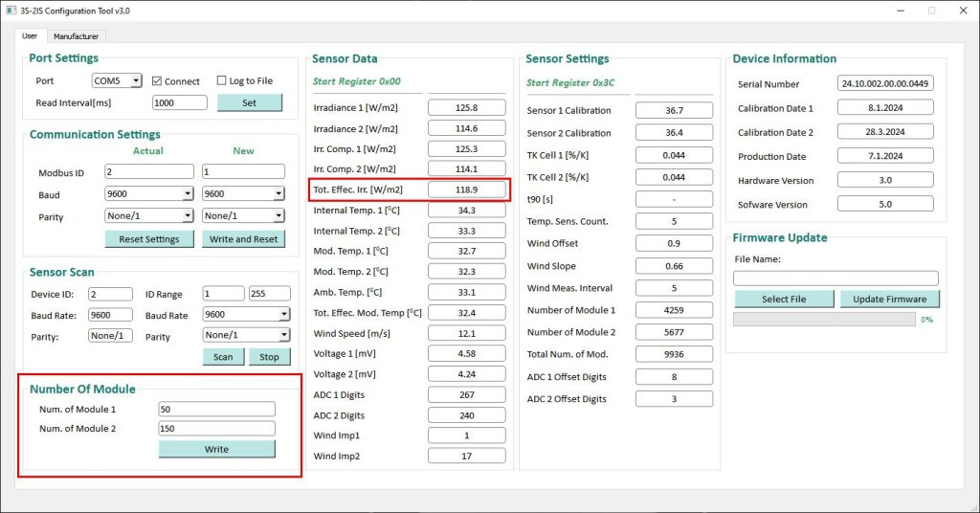Viewport: 980px width, 513px height.
Task: Click the Sensor Scan Parity None/1 field
Action: [x=111, y=336]
